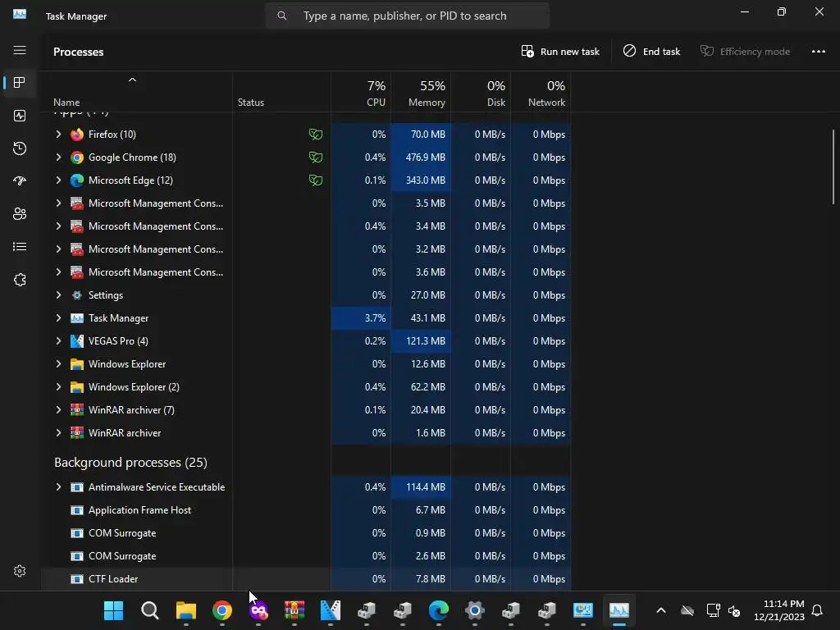Select the 3.7% CPU cell
Viewport: 840px width, 630px height.
[x=361, y=318]
